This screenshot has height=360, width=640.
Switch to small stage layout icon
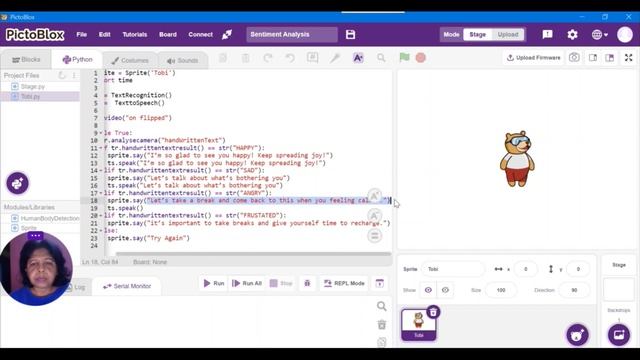(593, 58)
